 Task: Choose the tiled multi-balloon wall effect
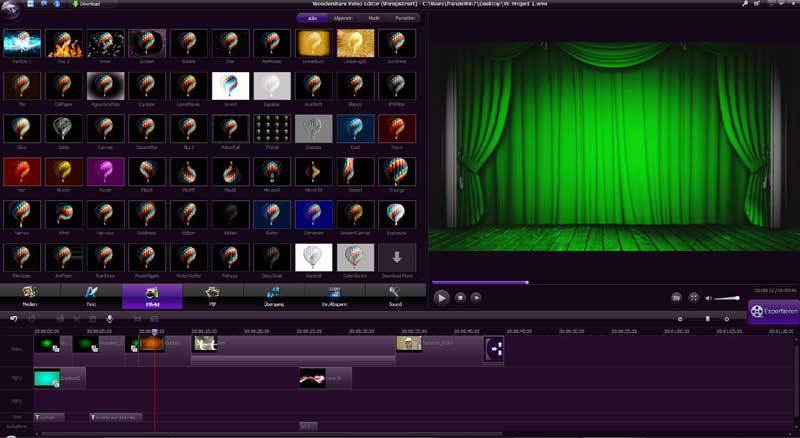tap(272, 129)
